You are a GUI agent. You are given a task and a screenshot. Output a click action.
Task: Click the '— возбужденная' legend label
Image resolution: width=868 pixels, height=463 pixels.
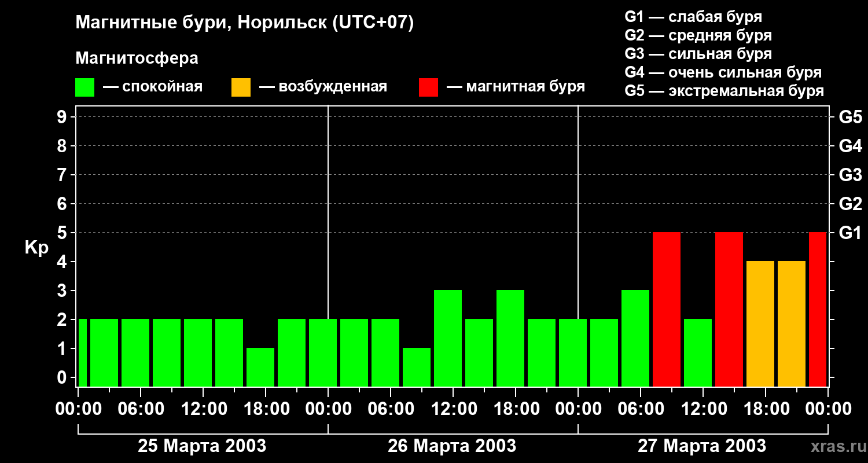pos(323,87)
